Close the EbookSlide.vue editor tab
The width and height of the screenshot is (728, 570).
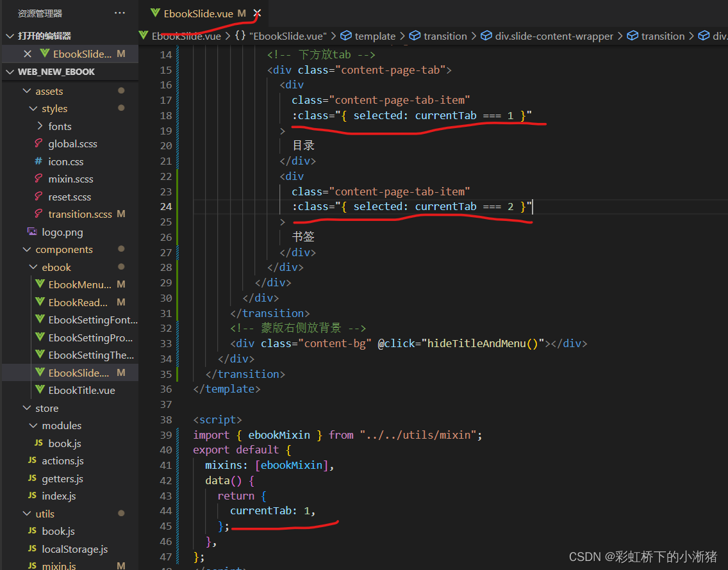tap(257, 13)
